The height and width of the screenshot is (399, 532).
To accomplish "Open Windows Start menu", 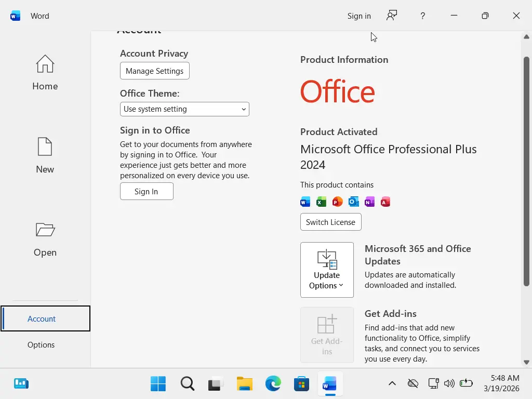I will click(158, 384).
